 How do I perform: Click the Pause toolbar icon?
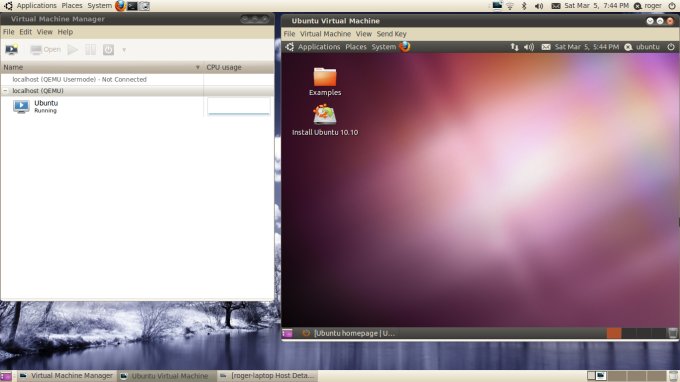[x=91, y=50]
